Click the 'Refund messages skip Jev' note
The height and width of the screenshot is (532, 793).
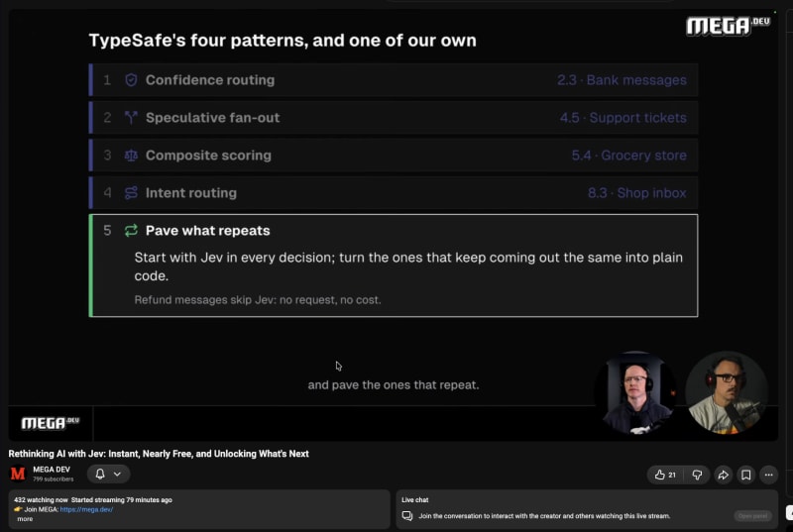pyautogui.click(x=258, y=300)
